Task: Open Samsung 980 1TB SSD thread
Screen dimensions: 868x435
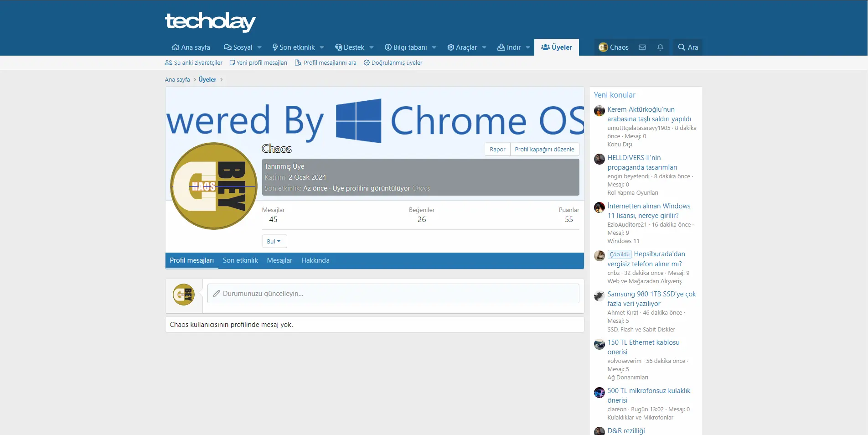Action: coord(651,299)
